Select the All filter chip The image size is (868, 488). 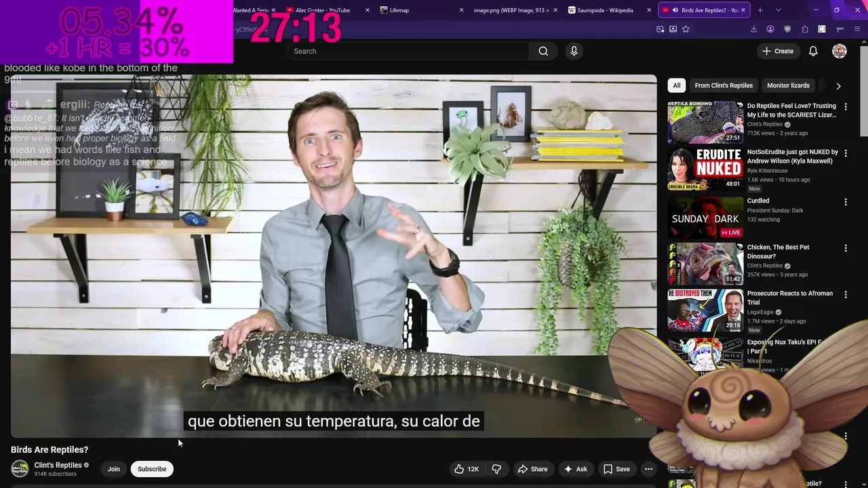(x=677, y=85)
